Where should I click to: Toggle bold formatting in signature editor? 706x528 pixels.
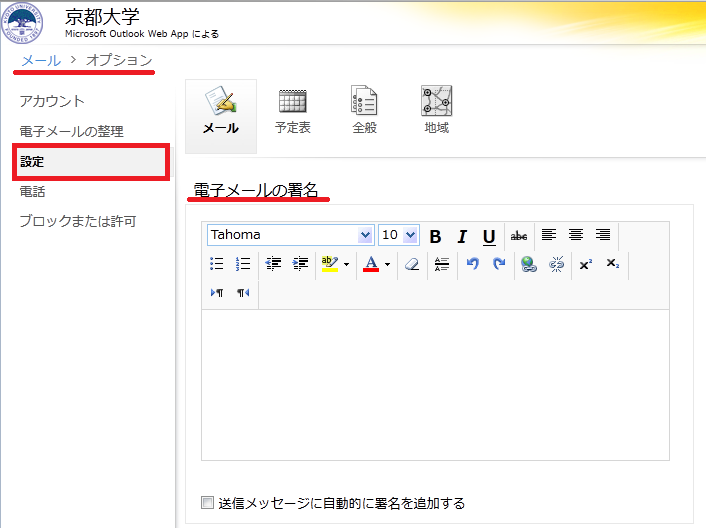point(435,236)
